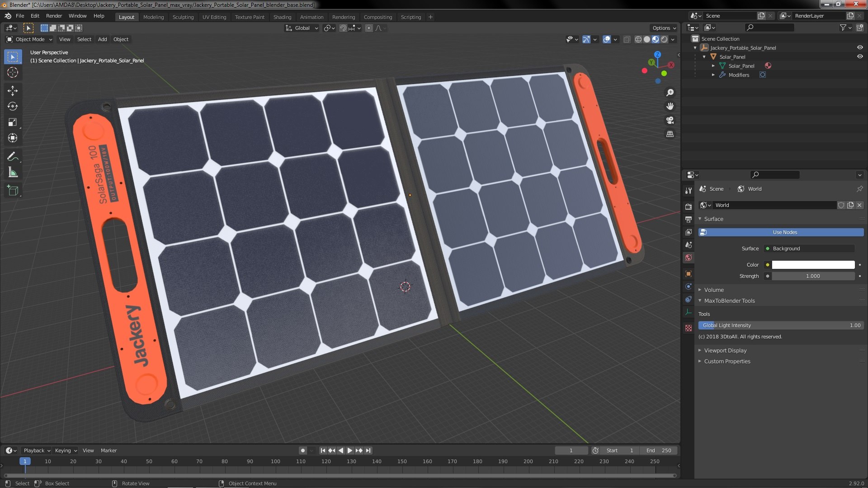Select the Add Cube tool
Screen dimensions: 868x488
tap(13, 191)
